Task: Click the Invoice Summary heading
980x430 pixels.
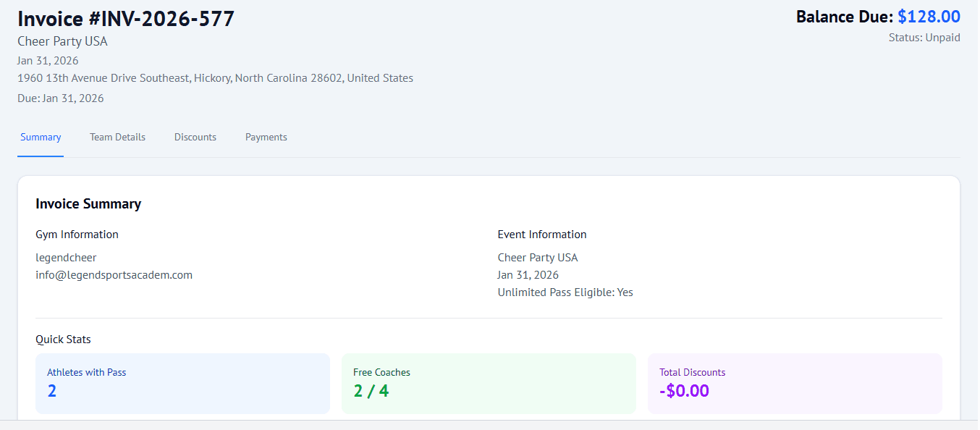Action: point(88,204)
